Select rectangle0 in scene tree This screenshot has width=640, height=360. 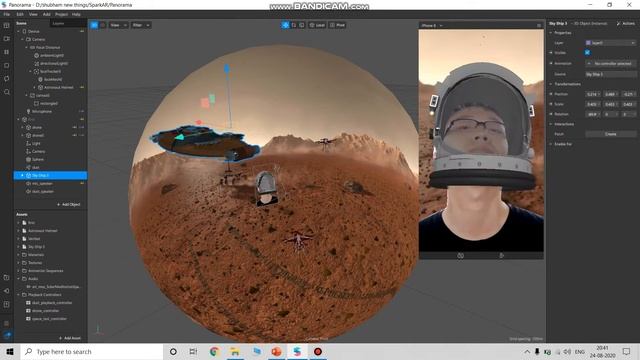point(46,103)
